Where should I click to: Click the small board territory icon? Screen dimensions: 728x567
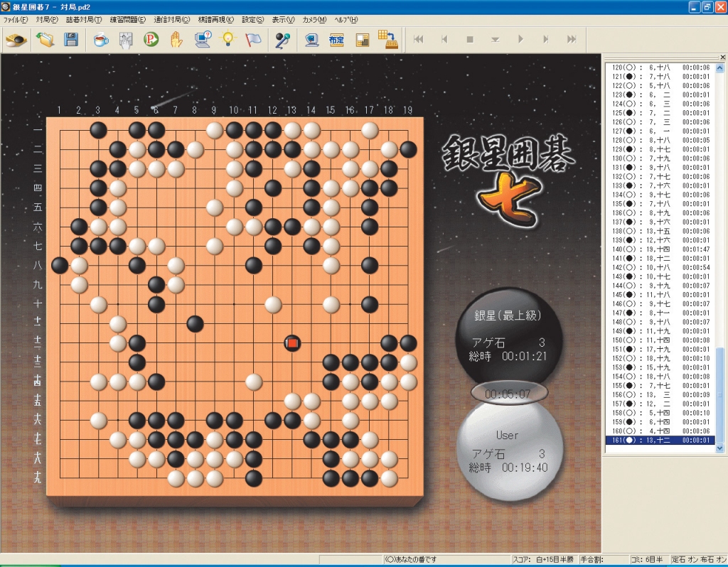pyautogui.click(x=362, y=40)
